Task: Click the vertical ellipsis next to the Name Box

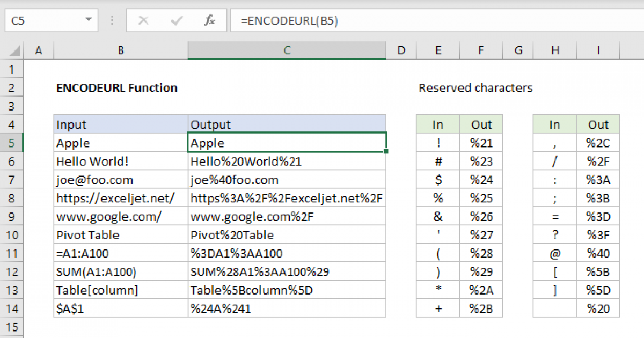Action: (112, 20)
